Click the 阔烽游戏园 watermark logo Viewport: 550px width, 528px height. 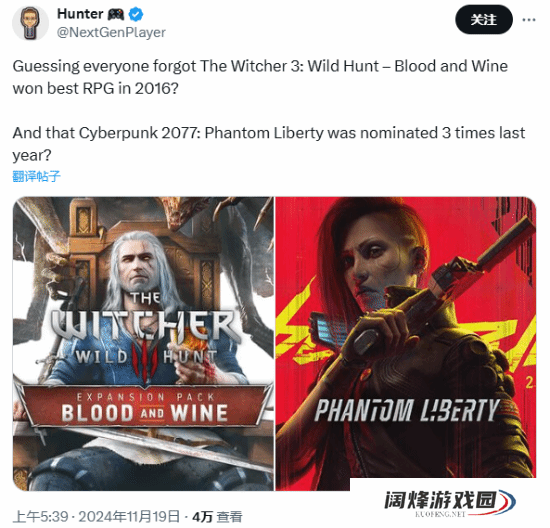click(x=450, y=500)
